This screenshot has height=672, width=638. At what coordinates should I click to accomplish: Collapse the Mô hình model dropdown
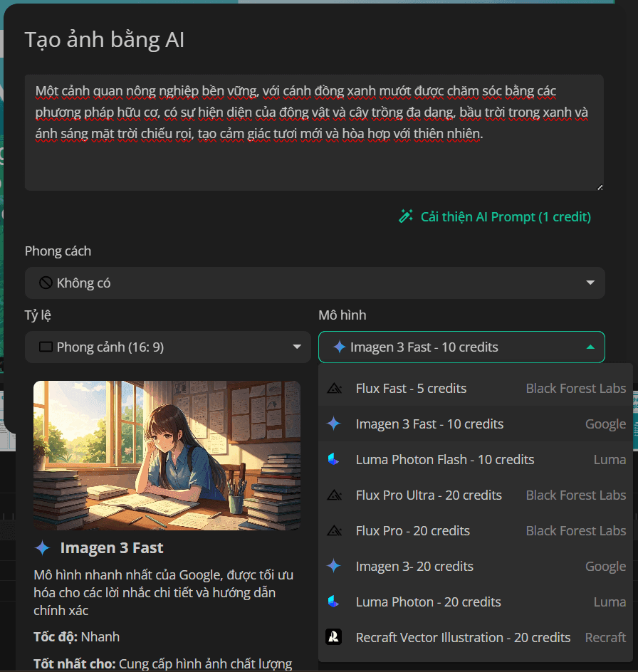[x=461, y=347]
